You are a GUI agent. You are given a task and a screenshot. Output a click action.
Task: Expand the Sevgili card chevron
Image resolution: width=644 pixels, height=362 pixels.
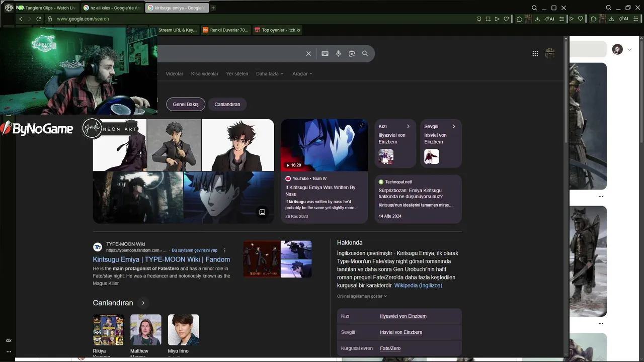(x=454, y=126)
